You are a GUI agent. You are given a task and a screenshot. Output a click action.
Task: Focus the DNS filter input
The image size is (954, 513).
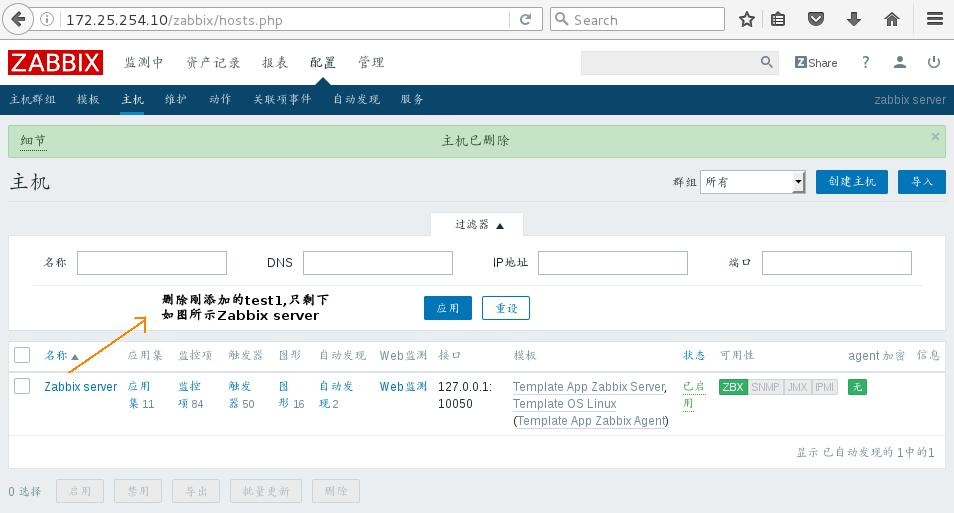[x=378, y=263]
